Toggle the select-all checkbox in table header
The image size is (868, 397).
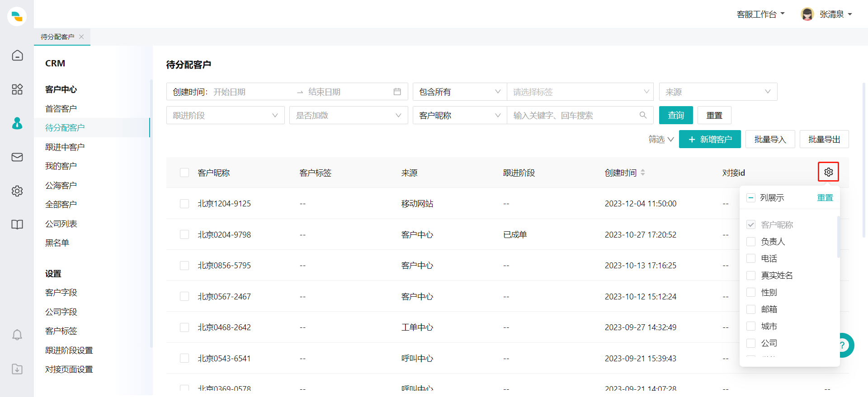184,173
